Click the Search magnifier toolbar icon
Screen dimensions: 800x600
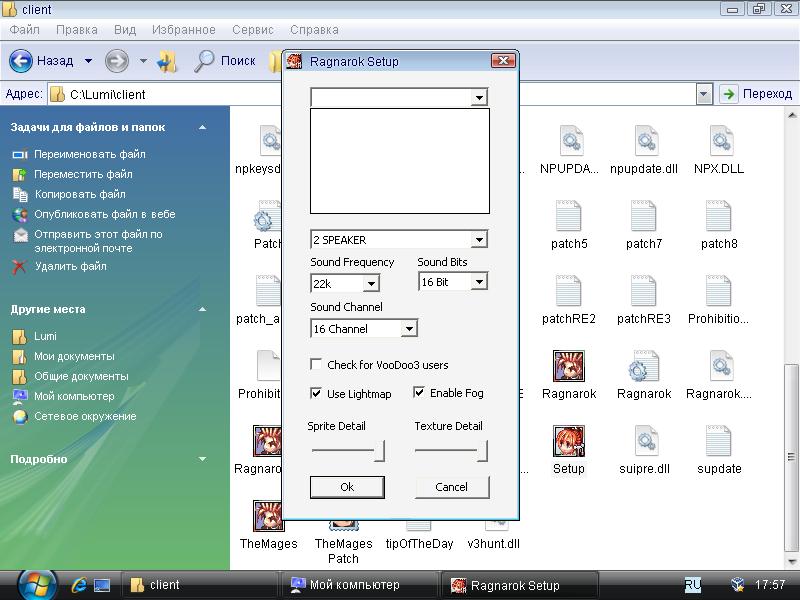click(x=204, y=61)
